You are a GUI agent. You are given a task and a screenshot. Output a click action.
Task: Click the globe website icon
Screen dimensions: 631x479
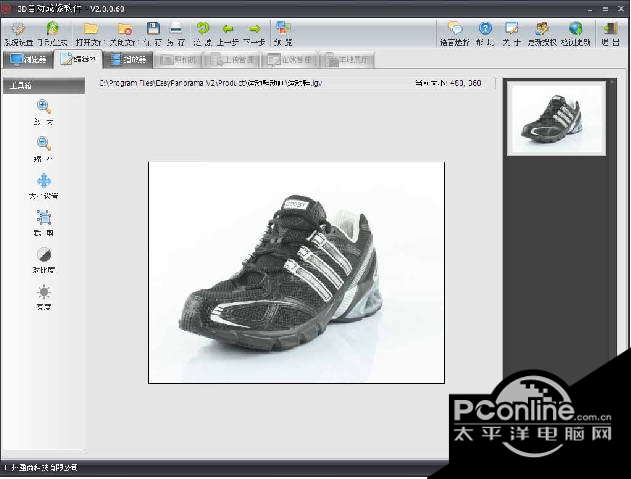coord(575,29)
